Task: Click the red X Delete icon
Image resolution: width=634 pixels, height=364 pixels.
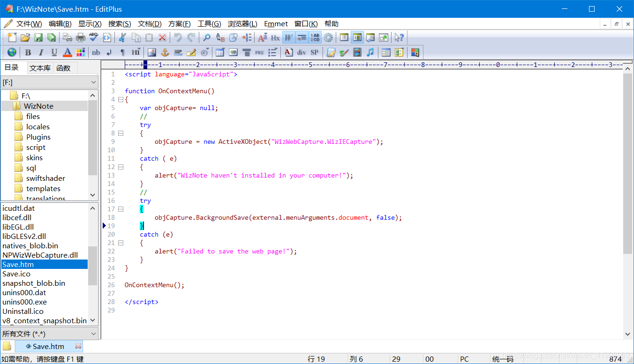Action: [162, 38]
